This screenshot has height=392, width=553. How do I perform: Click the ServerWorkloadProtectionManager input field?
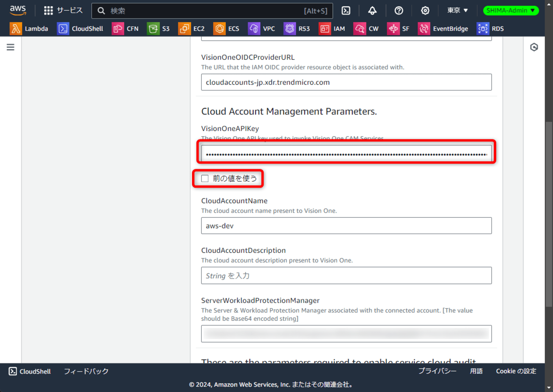tap(346, 334)
